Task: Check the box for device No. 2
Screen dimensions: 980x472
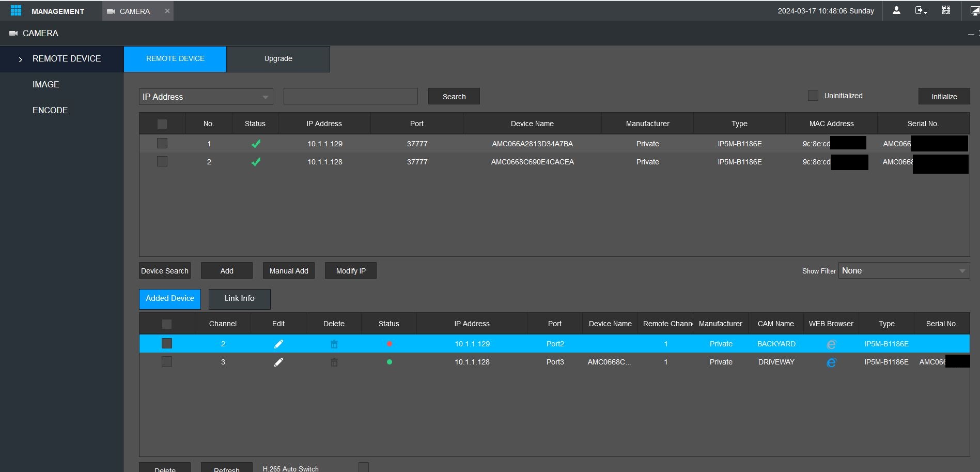Action: click(x=162, y=161)
